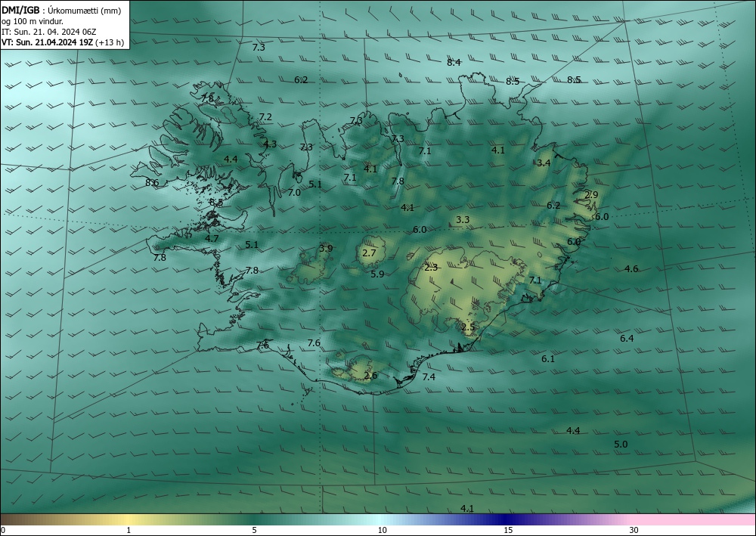Click the '30' label on the color scale

coord(634,530)
